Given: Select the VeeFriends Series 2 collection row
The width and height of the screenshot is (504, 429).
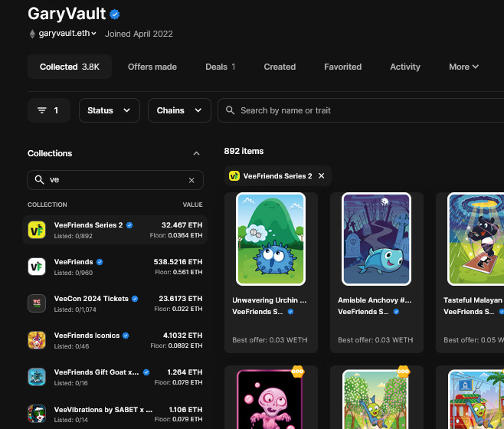Looking at the screenshot, I should pyautogui.click(x=115, y=230).
